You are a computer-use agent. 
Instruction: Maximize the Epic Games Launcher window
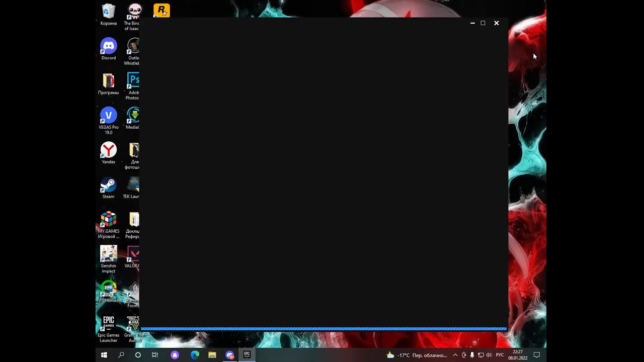point(483,23)
